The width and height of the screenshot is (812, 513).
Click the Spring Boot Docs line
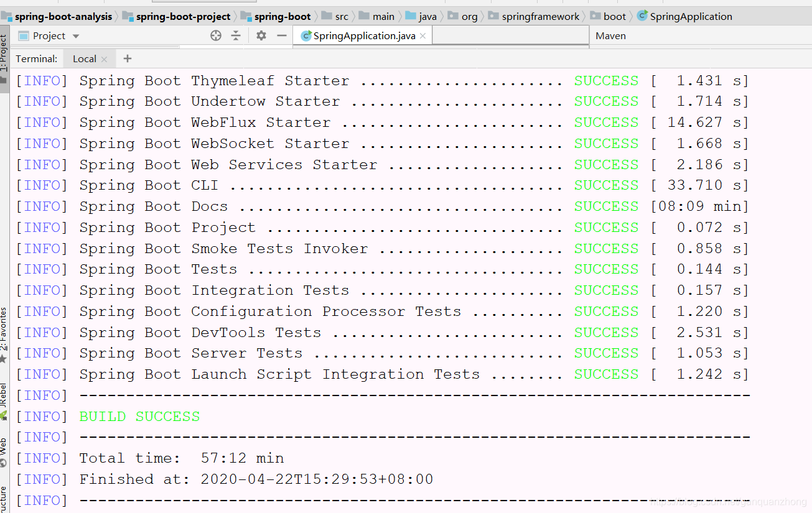382,206
